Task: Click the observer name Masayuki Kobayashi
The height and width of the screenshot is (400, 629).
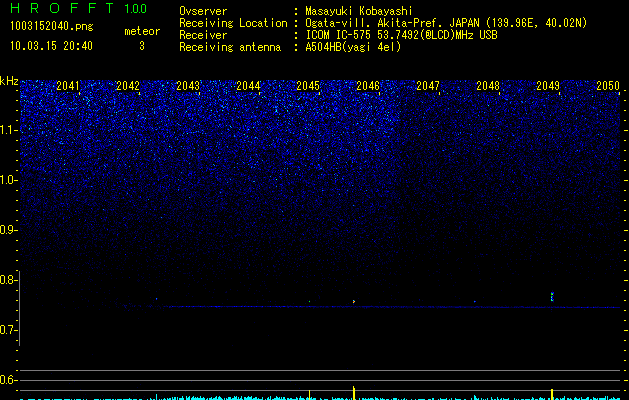Action: tap(359, 11)
